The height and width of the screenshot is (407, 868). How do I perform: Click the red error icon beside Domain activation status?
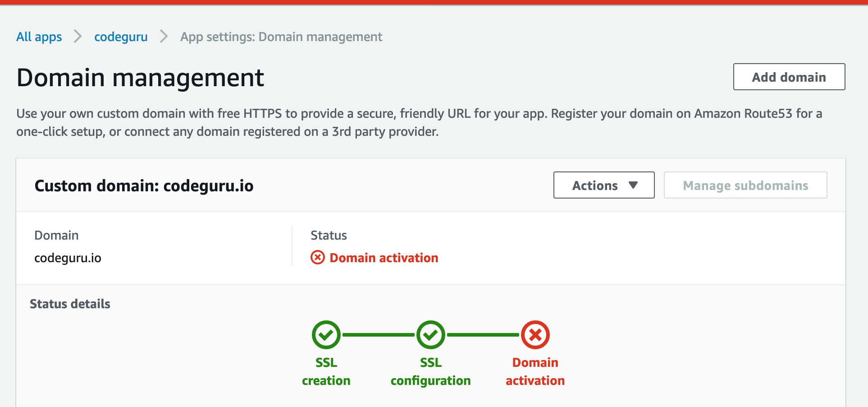click(318, 257)
